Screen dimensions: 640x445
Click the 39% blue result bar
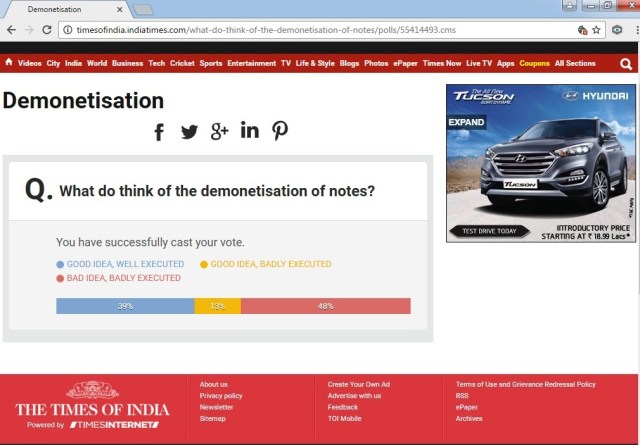coord(125,306)
